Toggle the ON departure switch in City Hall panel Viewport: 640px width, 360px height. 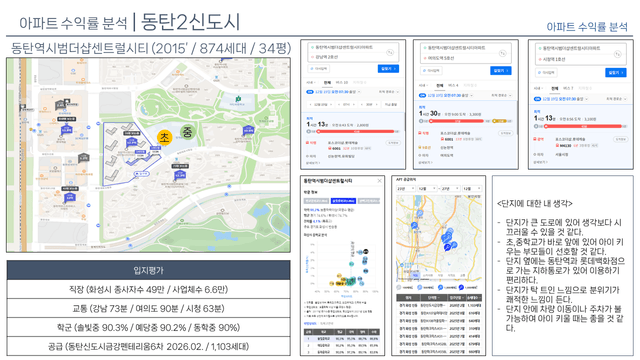[x=538, y=99]
